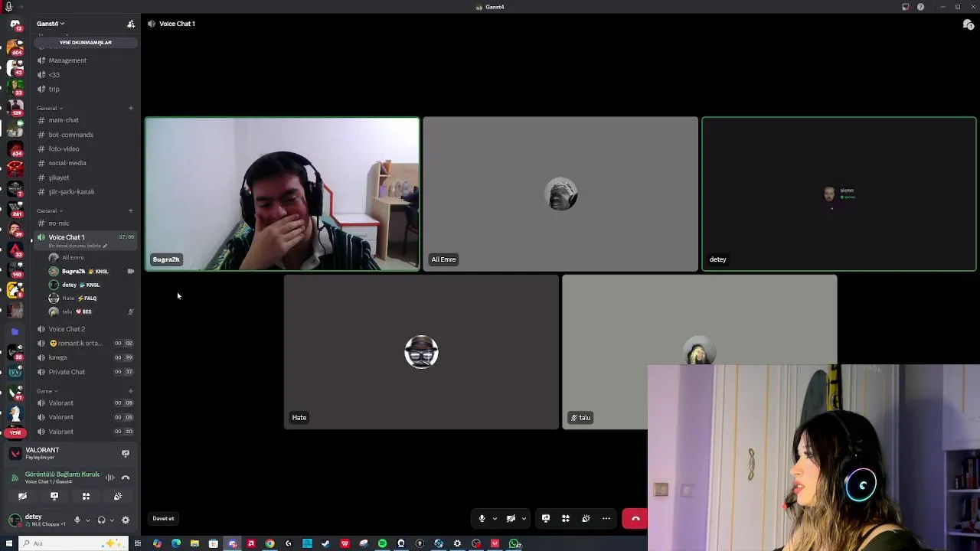Collapse the General category above no-mic
The image size is (980, 551).
[x=49, y=210]
